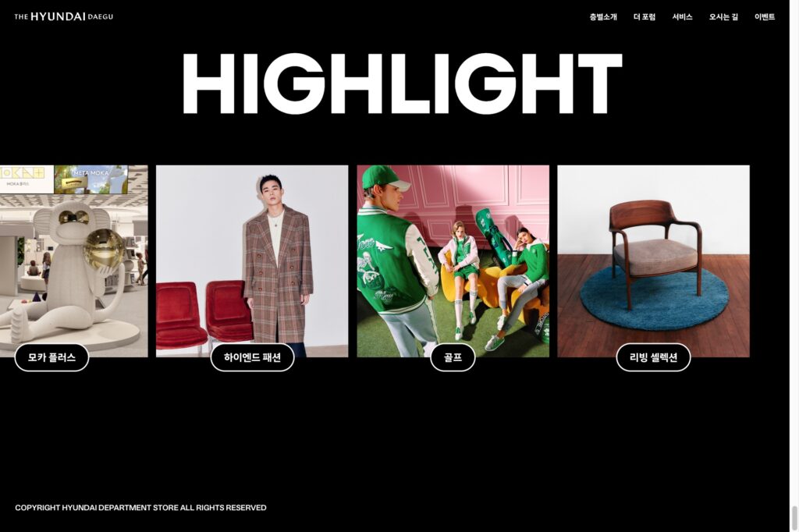Go to the 서비스 menu
This screenshot has width=799, height=532.
682,17
